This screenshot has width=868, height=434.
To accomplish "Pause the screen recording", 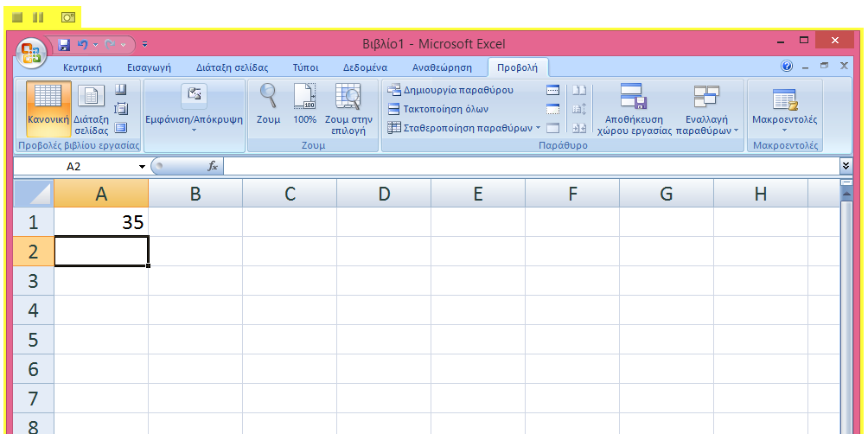I will pyautogui.click(x=38, y=17).
